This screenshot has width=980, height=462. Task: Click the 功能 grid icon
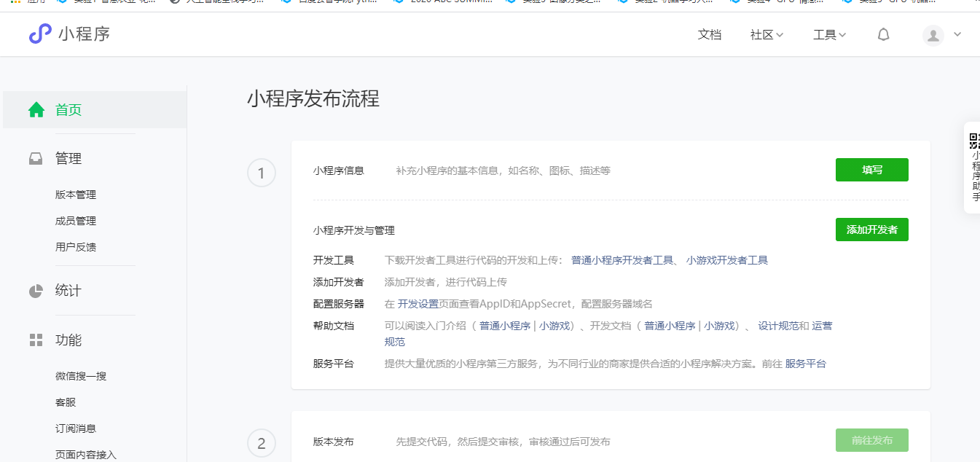point(36,340)
